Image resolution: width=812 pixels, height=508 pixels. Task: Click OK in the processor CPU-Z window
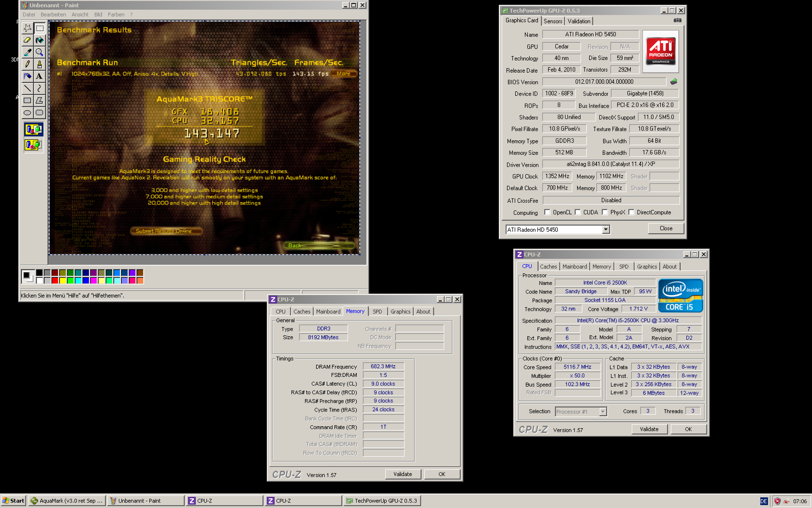688,429
